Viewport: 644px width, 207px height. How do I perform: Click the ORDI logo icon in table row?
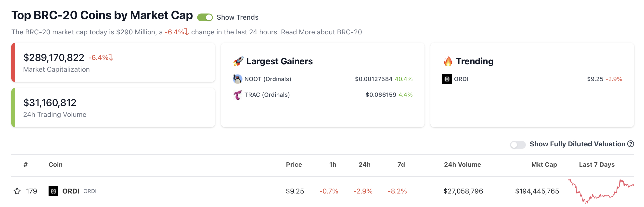coord(53,191)
